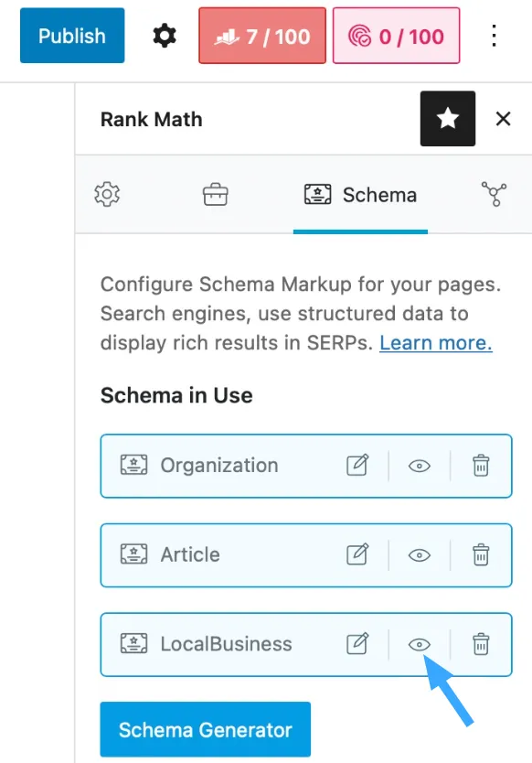Delete the Article schema
Screen dimensions: 532x763
click(x=481, y=554)
